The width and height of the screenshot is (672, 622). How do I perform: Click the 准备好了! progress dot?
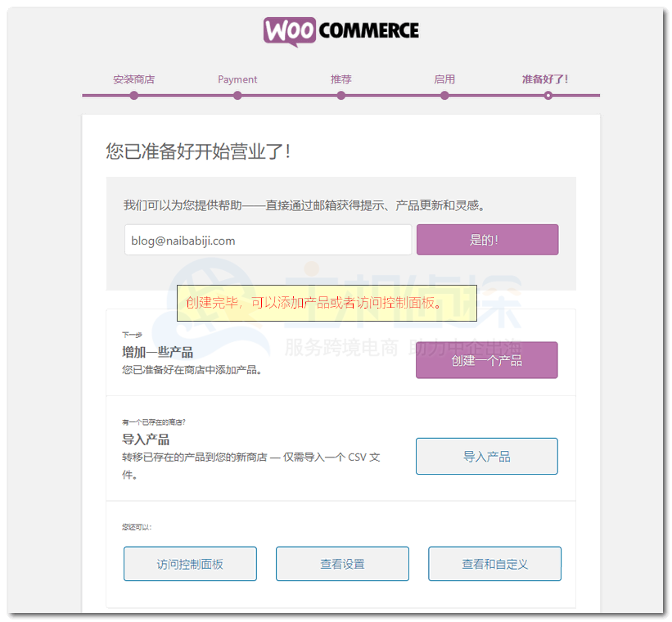548,96
